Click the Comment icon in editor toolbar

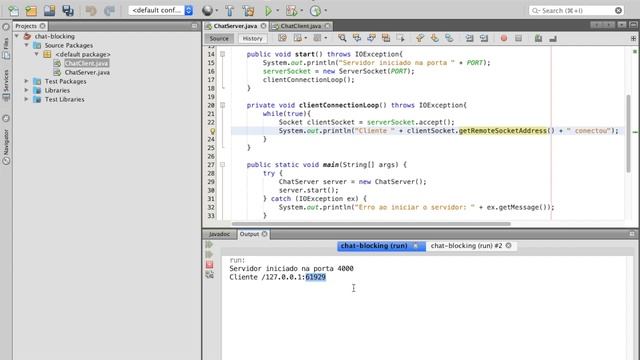click(x=538, y=38)
